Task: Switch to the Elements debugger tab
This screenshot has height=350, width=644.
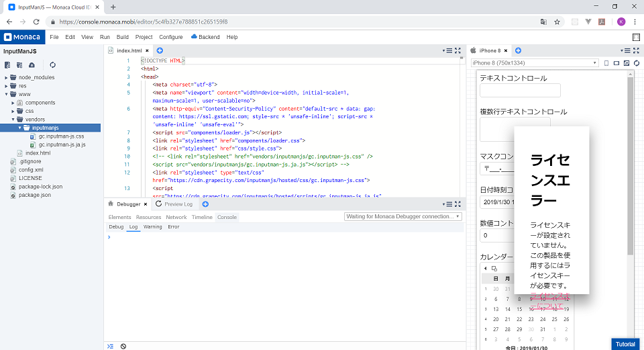Action: [119, 217]
